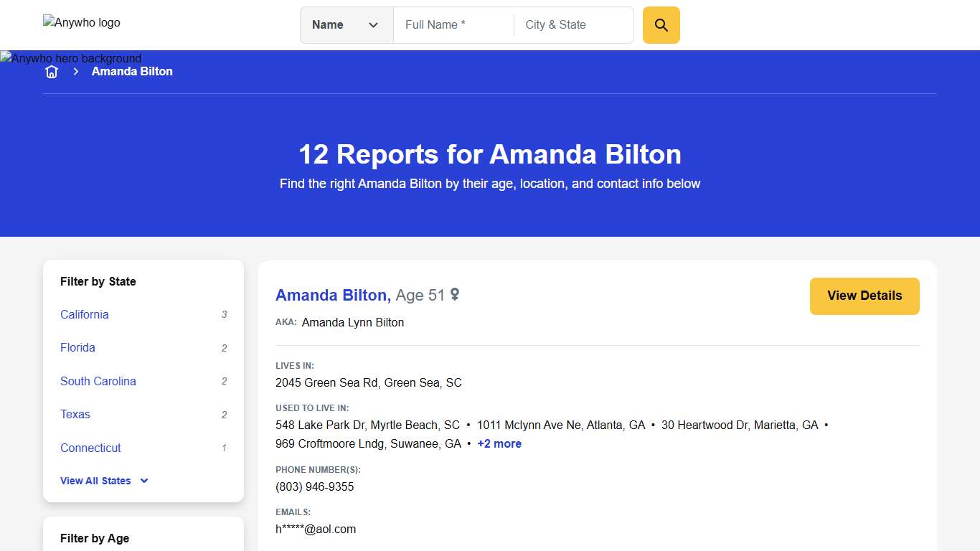This screenshot has width=980, height=551.
Task: Click the breadcrumb arrow separator
Action: (75, 71)
